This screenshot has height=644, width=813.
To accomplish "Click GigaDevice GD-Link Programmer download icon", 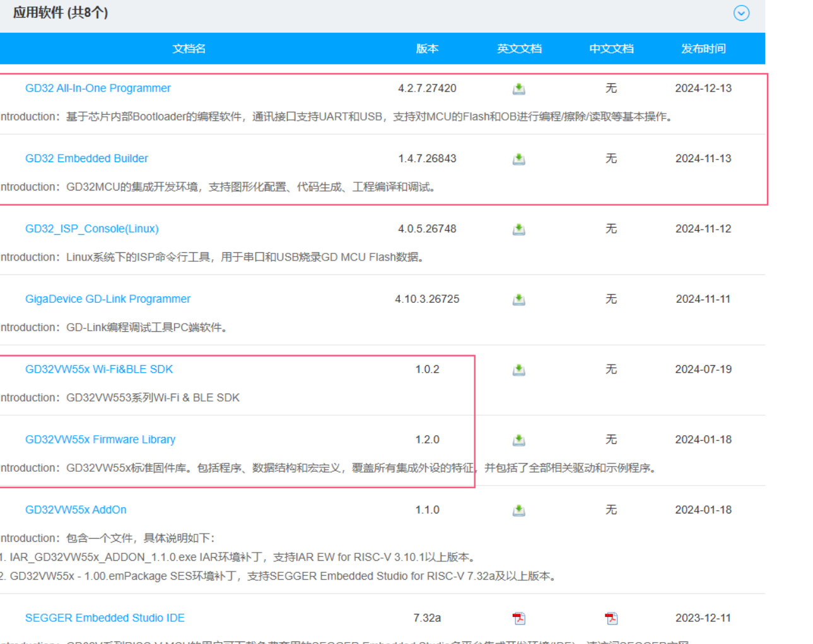I will [x=518, y=300].
